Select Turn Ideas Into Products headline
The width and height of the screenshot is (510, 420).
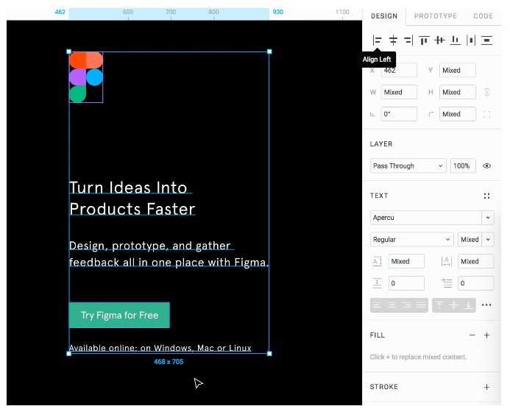(x=132, y=199)
